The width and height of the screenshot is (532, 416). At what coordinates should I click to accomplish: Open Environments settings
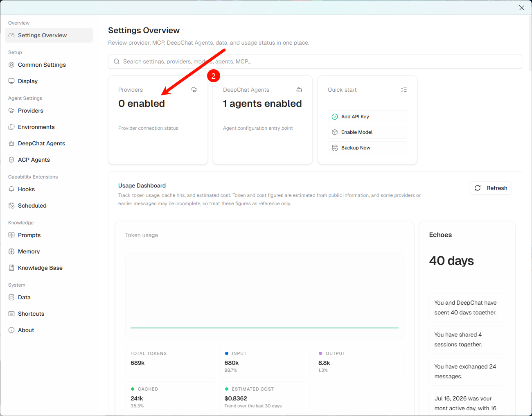click(49, 127)
